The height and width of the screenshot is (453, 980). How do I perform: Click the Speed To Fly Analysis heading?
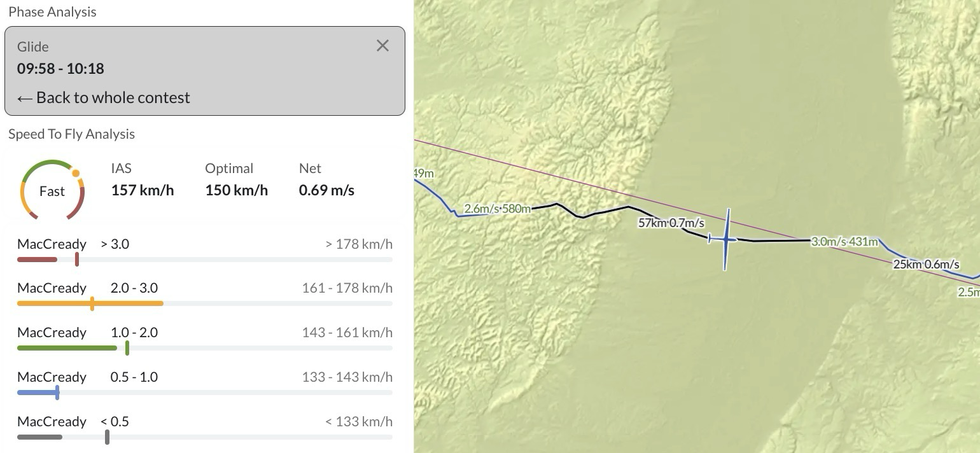[x=72, y=134]
